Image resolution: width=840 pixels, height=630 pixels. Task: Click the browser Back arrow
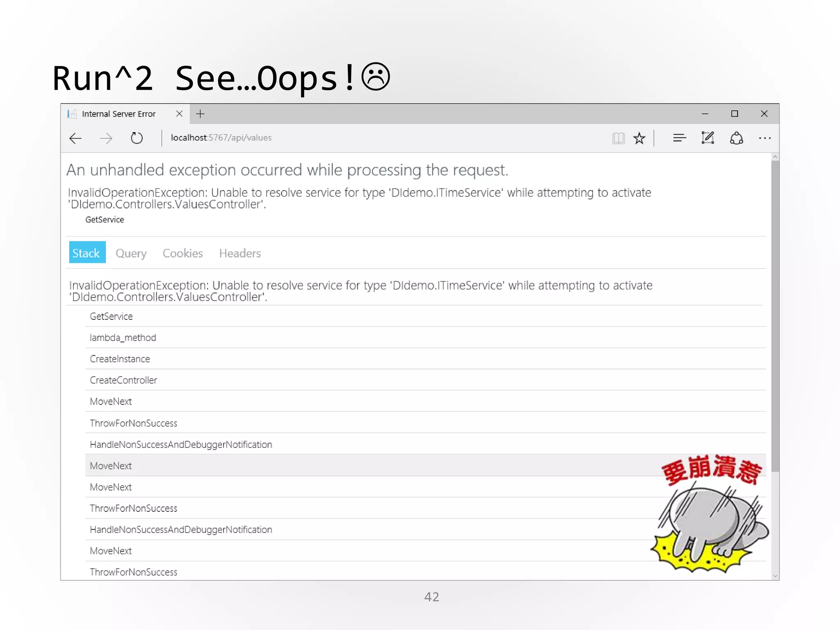75,138
